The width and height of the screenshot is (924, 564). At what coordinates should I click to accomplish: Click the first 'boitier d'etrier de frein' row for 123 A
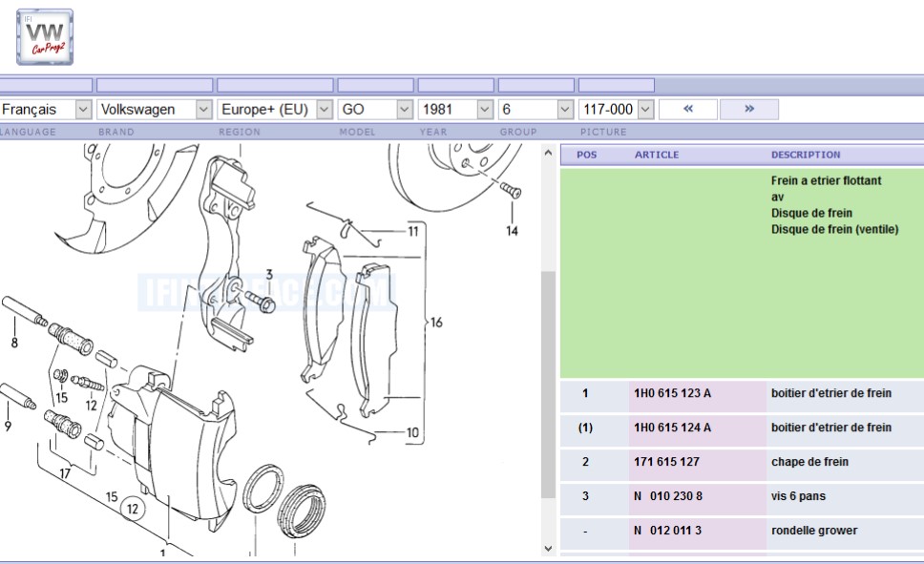(830, 393)
